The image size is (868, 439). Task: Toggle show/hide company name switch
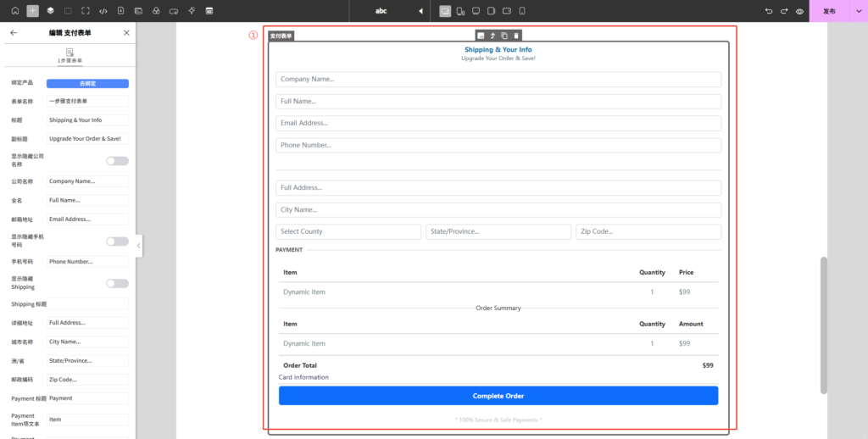[117, 161]
